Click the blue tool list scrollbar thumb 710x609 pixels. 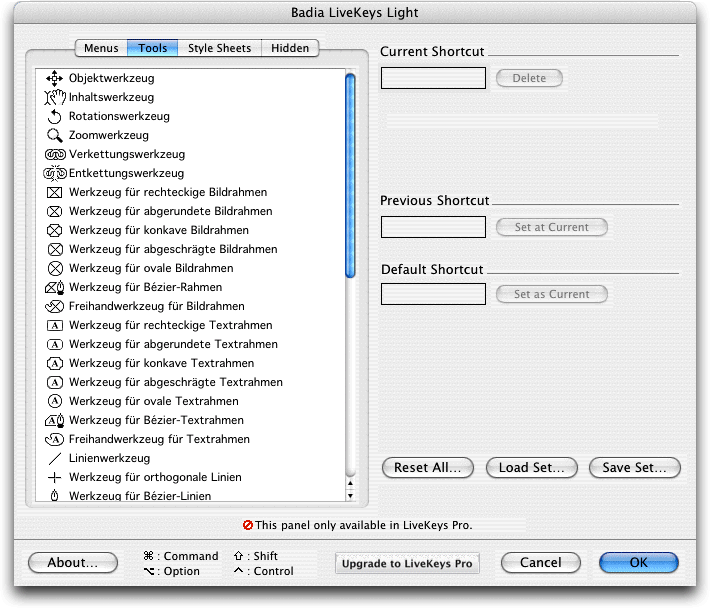[350, 175]
